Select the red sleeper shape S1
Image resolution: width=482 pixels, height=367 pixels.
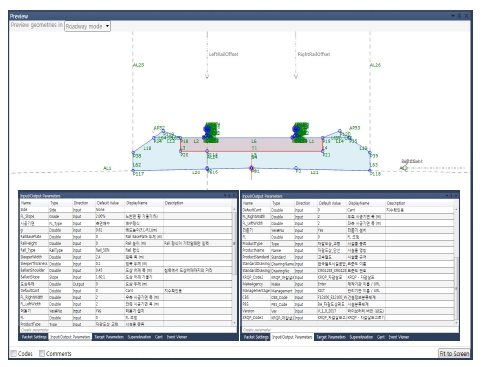coord(252,145)
